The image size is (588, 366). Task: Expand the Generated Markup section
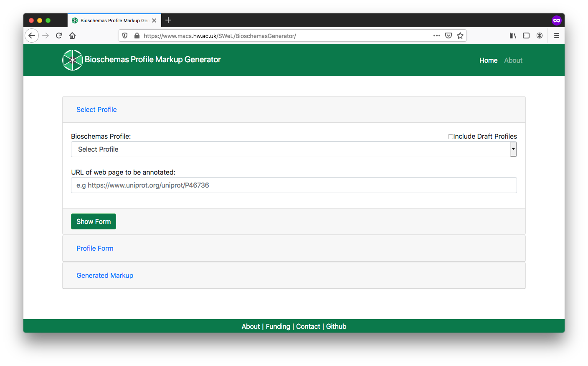105,275
